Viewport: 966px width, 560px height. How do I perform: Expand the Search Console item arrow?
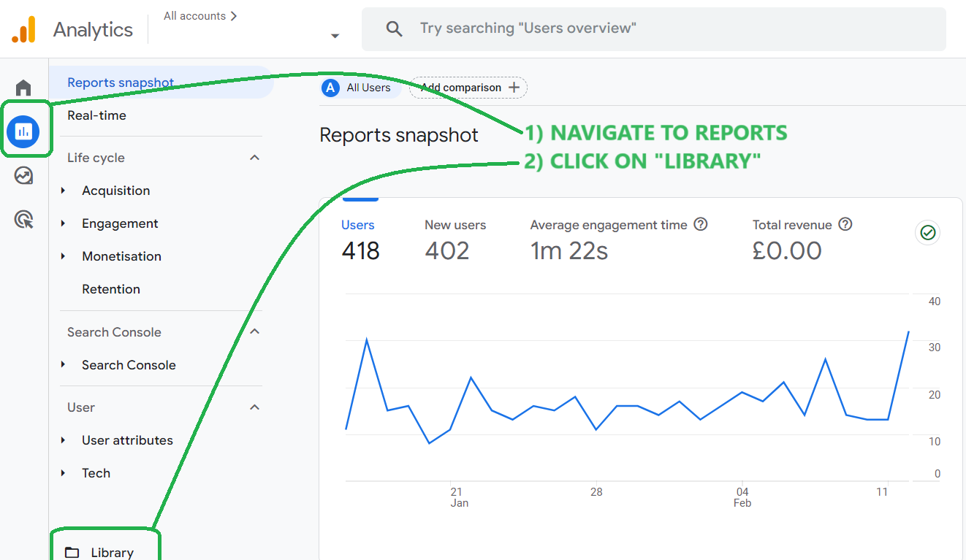point(64,365)
